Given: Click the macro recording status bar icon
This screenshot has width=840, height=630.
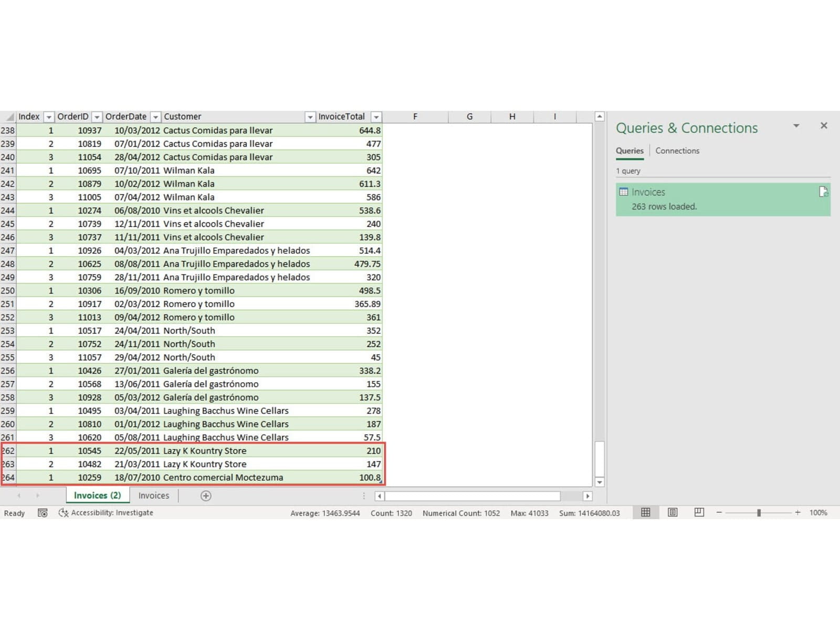Looking at the screenshot, I should [43, 513].
